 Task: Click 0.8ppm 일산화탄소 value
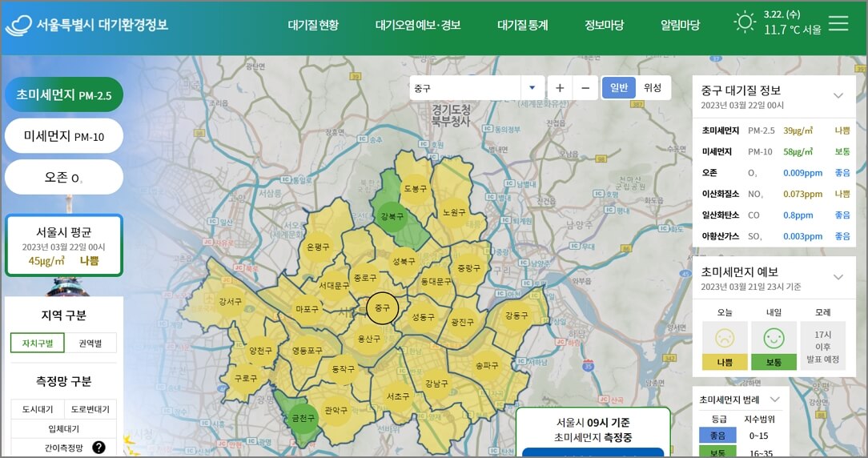[798, 215]
